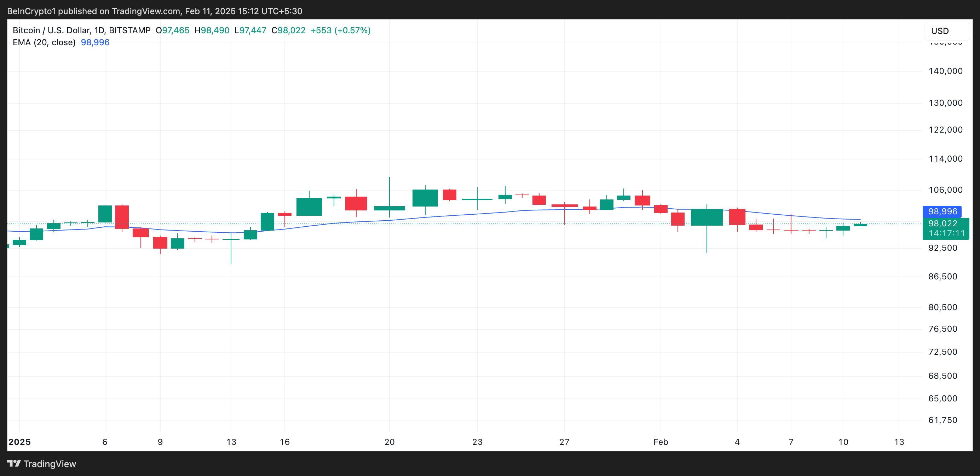Click the 13 date label at right of time axis
The height and width of the screenshot is (476, 980).
(899, 442)
